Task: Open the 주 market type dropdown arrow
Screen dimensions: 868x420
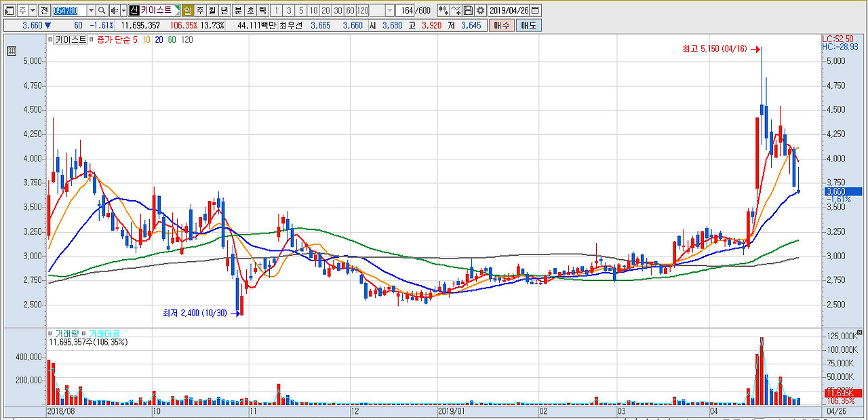Action: click(33, 11)
